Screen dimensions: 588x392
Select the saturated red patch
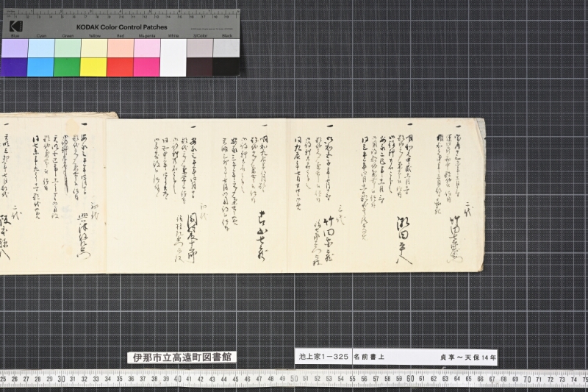click(121, 67)
